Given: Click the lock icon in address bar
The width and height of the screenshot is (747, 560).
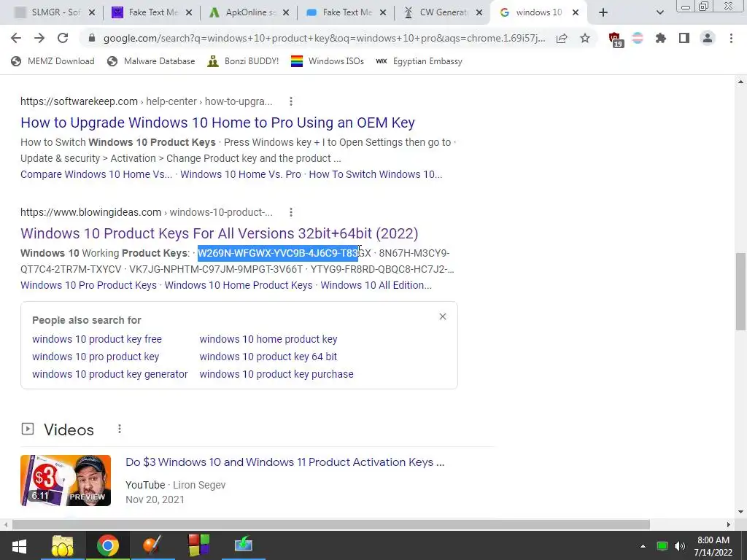Looking at the screenshot, I should click(x=92, y=38).
